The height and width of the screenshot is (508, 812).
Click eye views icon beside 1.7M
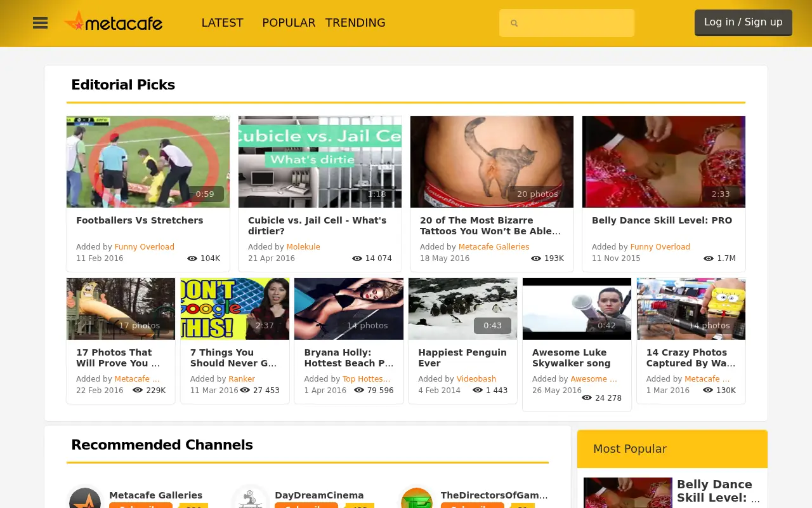pyautogui.click(x=709, y=258)
